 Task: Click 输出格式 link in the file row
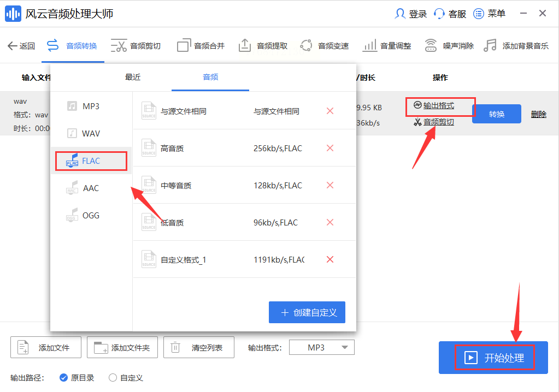tap(438, 105)
